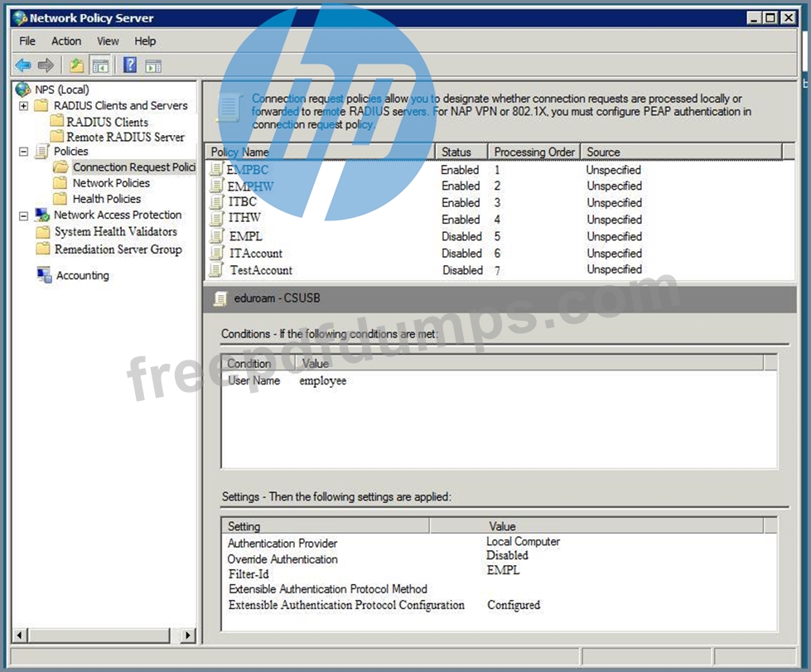This screenshot has width=811, height=672.
Task: Go up one level with the folder toolbar icon
Action: click(x=76, y=65)
